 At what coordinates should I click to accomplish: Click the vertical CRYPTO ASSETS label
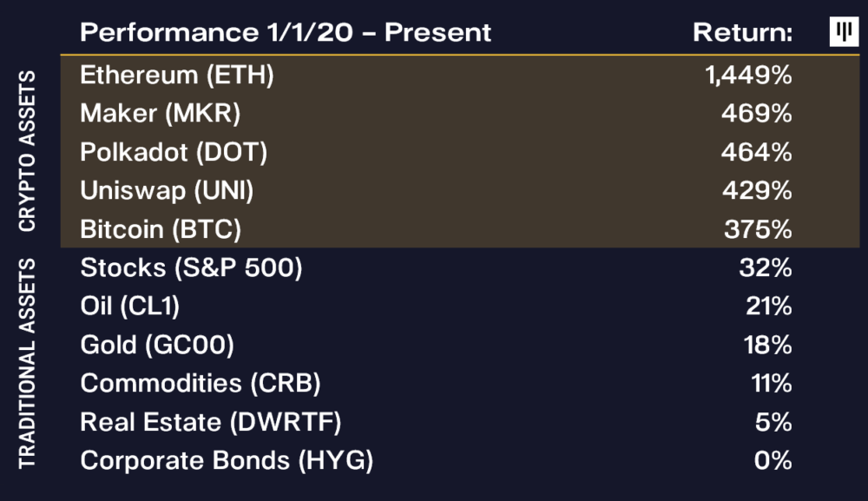pos(27,150)
